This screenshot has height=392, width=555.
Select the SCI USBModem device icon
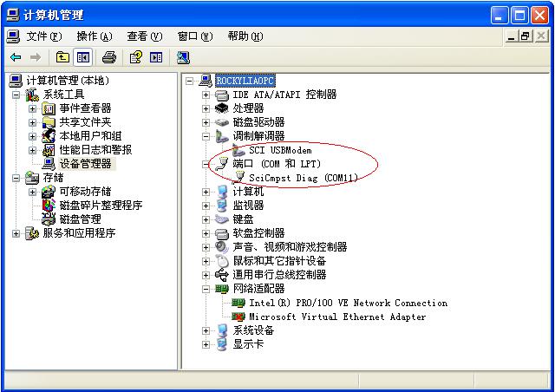click(x=238, y=150)
